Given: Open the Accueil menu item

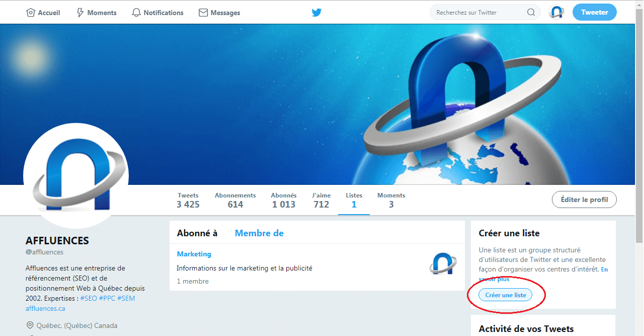Looking at the screenshot, I should click(x=43, y=13).
